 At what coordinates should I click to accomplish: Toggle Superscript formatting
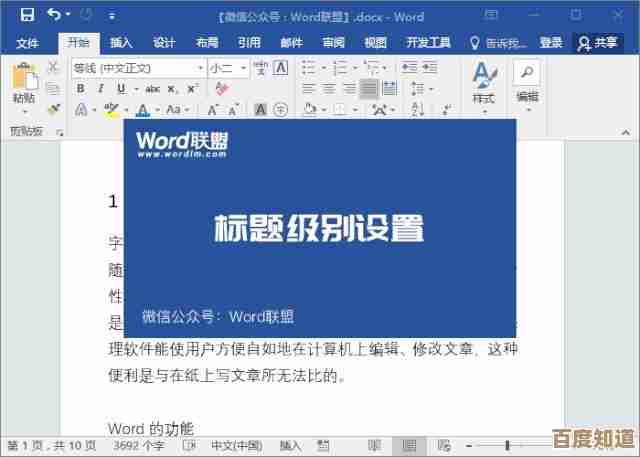pyautogui.click(x=192, y=89)
